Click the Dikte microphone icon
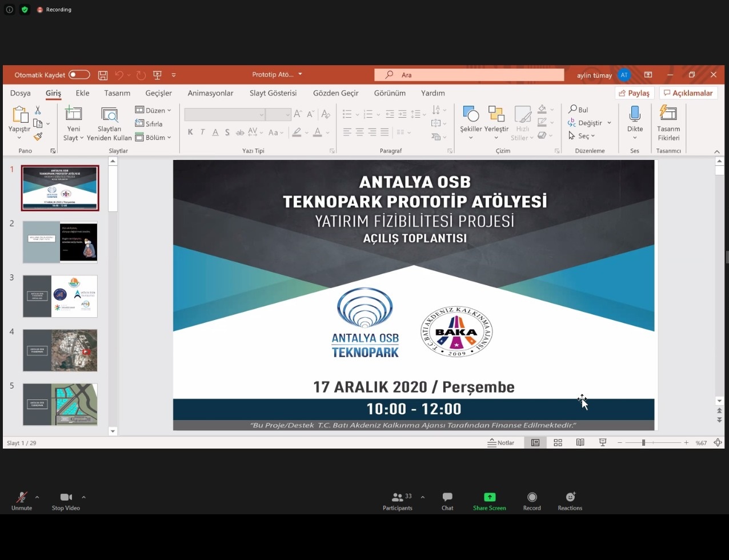The width and height of the screenshot is (729, 560). (635, 115)
